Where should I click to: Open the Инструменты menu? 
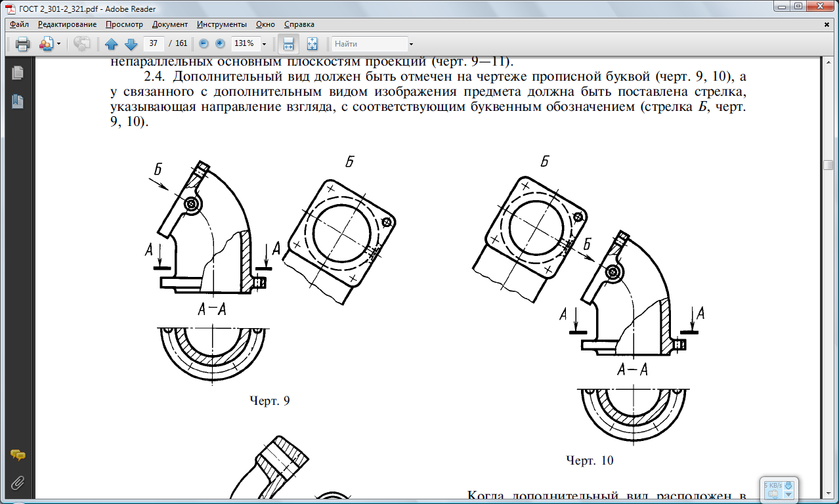[222, 24]
